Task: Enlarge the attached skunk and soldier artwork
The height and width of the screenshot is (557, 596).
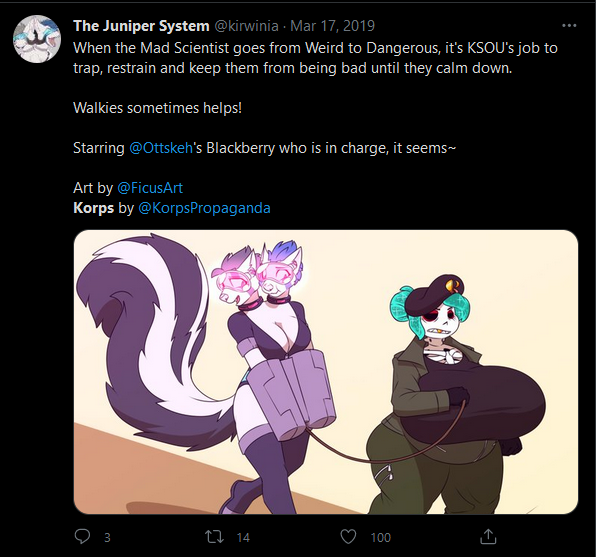Action: pos(326,372)
